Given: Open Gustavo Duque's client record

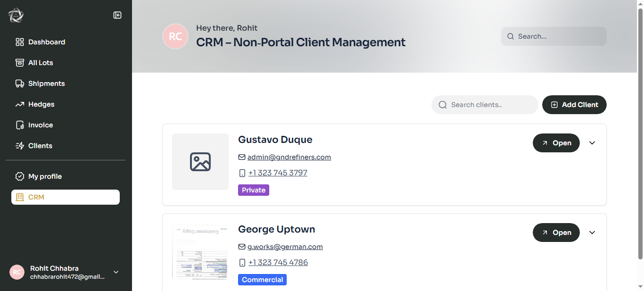Looking at the screenshot, I should coord(556,143).
